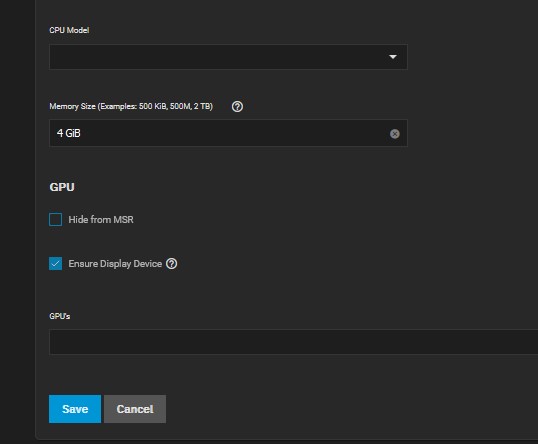Toggle via the Hide from MSR label
Image resolution: width=538 pixels, height=444 pixels.
click(101, 220)
